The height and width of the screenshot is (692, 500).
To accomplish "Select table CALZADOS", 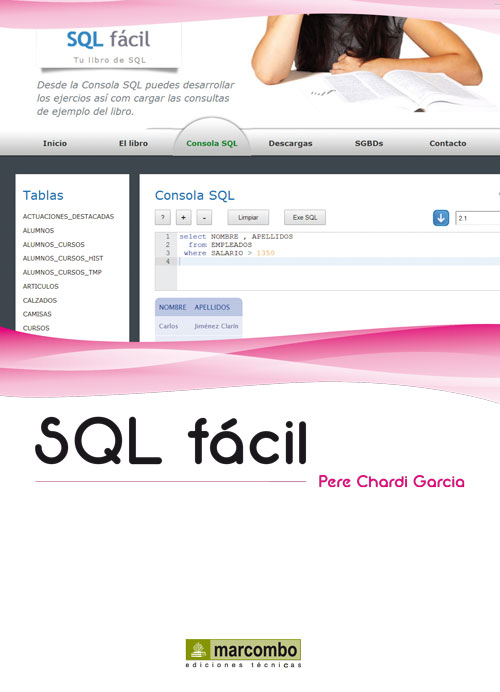I will [40, 300].
